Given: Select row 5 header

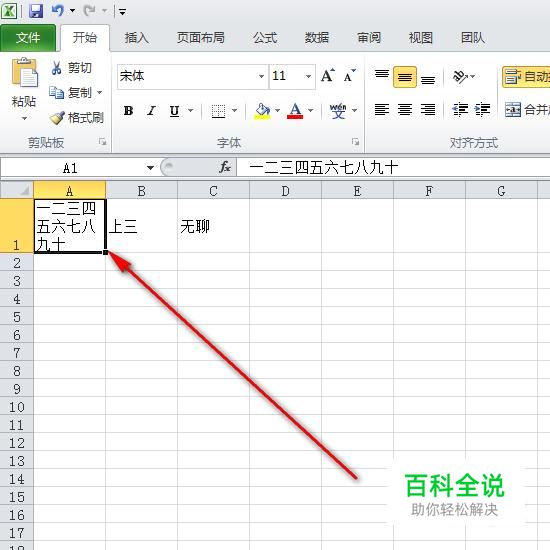Looking at the screenshot, I should [x=16, y=316].
